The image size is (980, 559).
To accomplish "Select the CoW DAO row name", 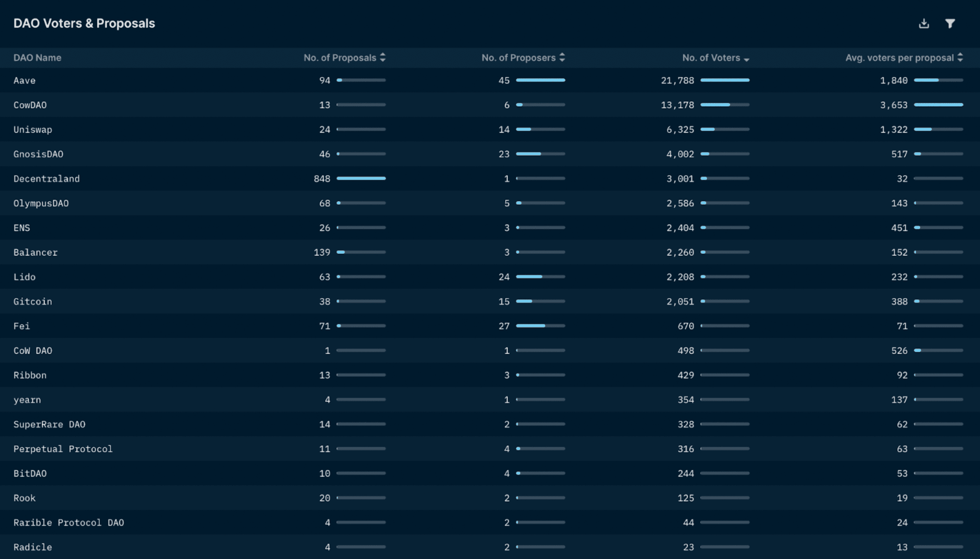I will coord(33,351).
